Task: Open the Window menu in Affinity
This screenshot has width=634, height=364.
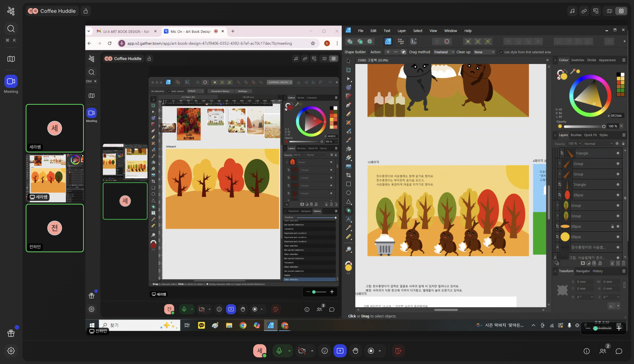Action: click(450, 31)
